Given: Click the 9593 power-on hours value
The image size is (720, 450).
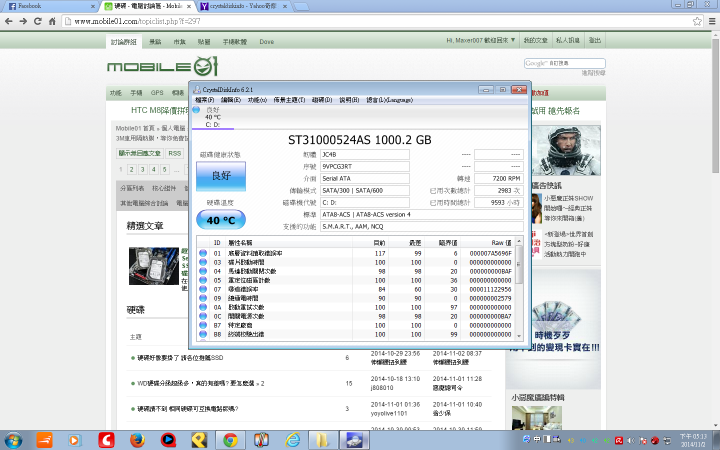Looking at the screenshot, I should point(499,202).
